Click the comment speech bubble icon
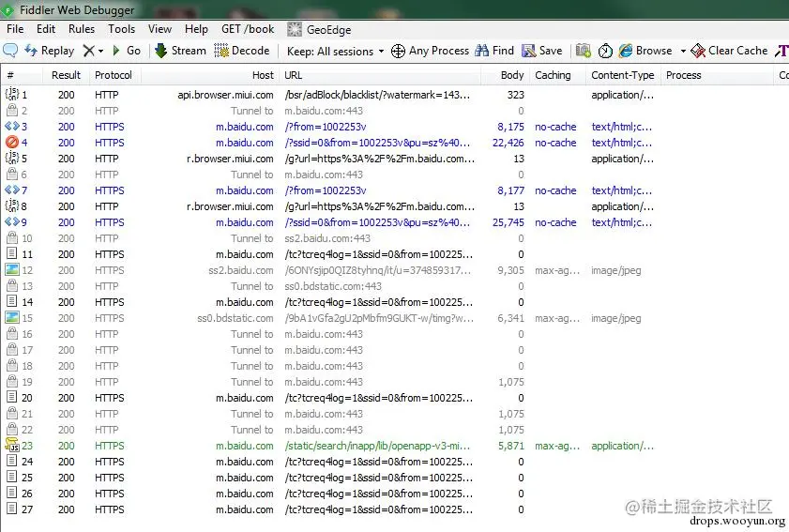The width and height of the screenshot is (789, 532). [x=10, y=51]
